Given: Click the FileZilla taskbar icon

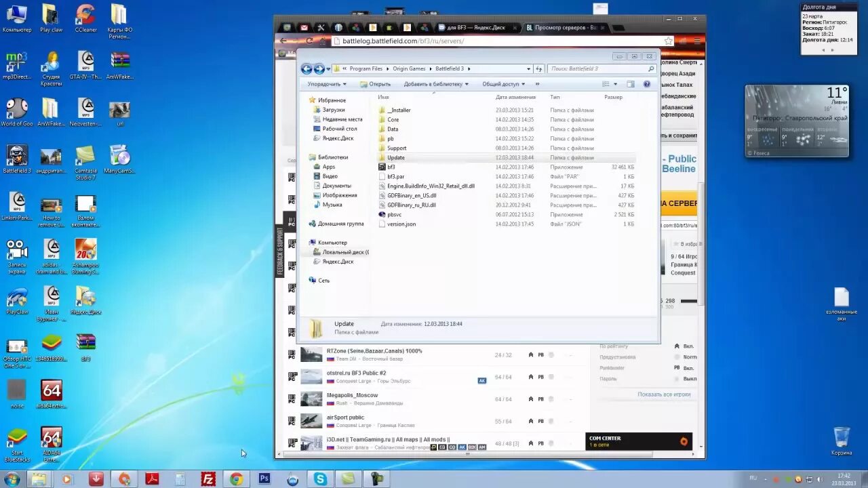Looking at the screenshot, I should [208, 479].
